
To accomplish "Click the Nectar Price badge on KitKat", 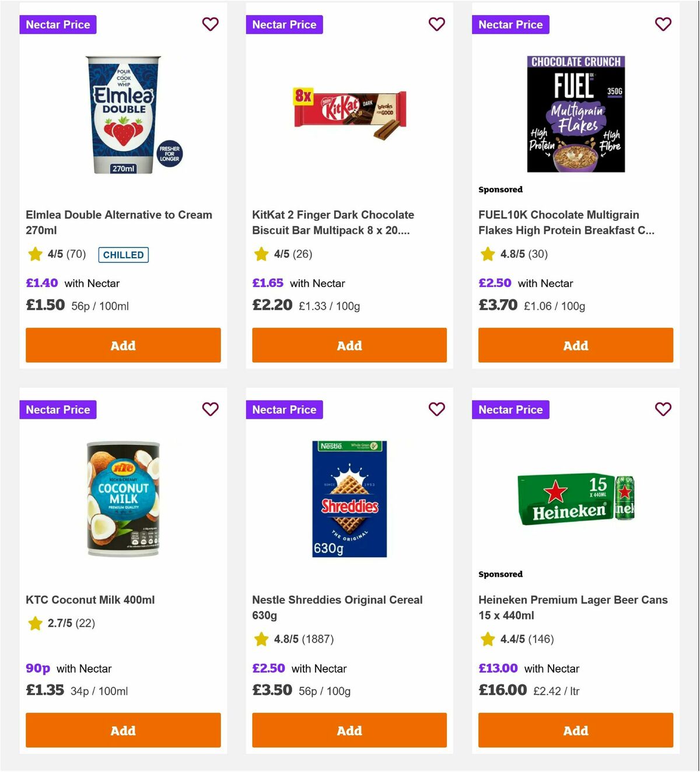I will (284, 24).
